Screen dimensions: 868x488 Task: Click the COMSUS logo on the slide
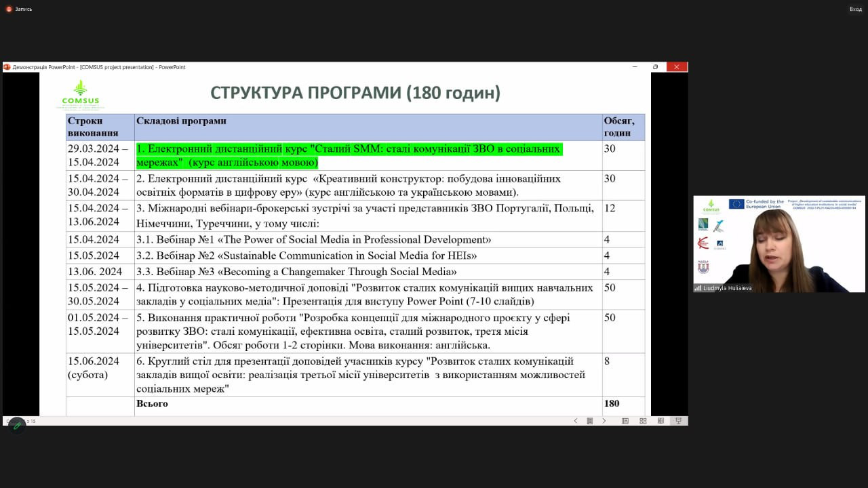81,95
